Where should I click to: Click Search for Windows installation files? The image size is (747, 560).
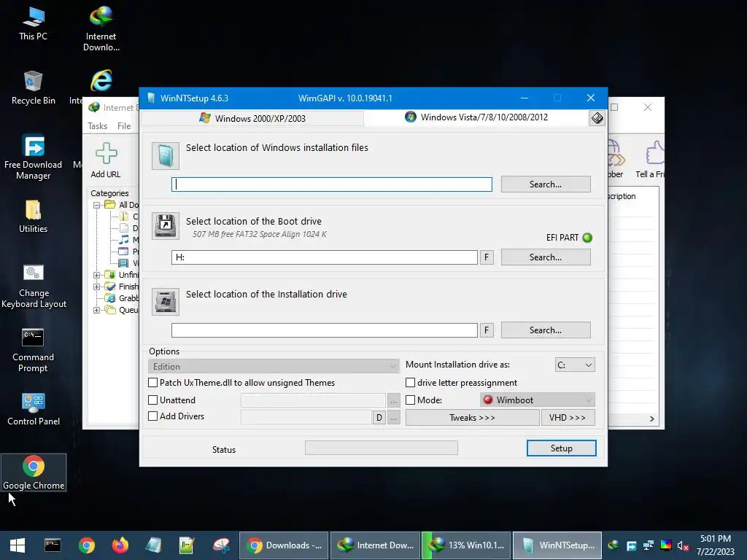546,184
